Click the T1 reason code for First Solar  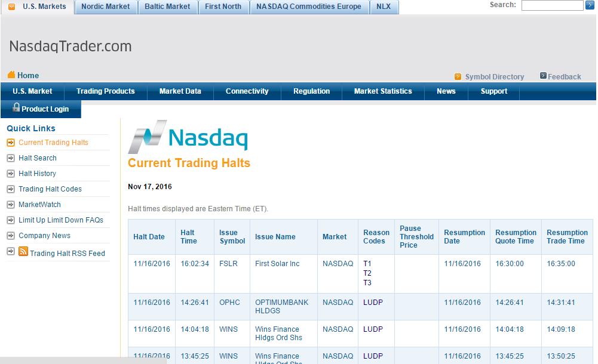(x=367, y=264)
